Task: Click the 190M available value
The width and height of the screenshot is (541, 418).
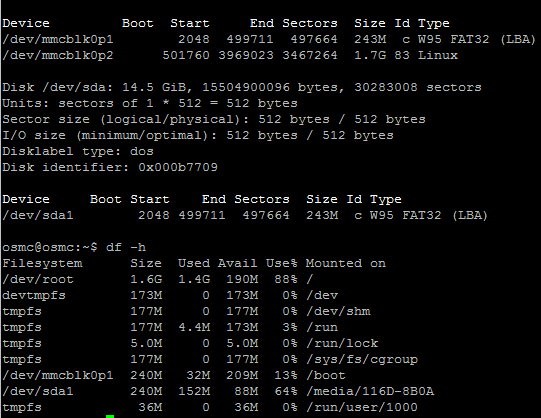Action: (x=242, y=279)
